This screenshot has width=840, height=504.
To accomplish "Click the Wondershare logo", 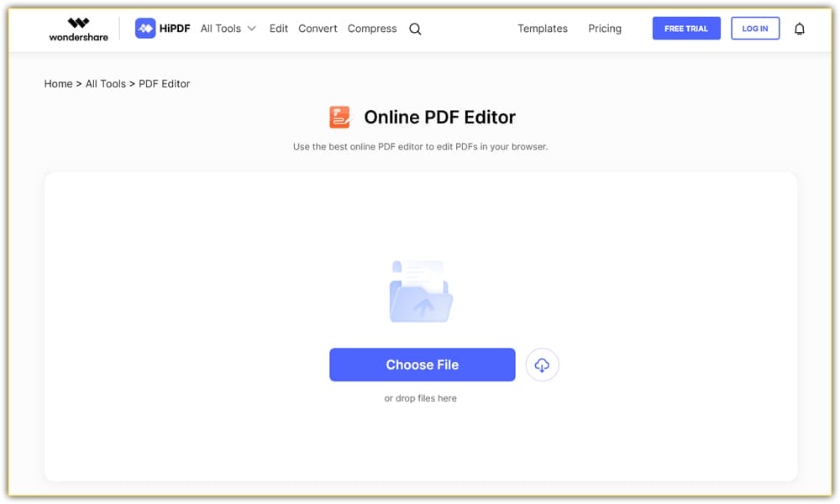I will tap(78, 30).
